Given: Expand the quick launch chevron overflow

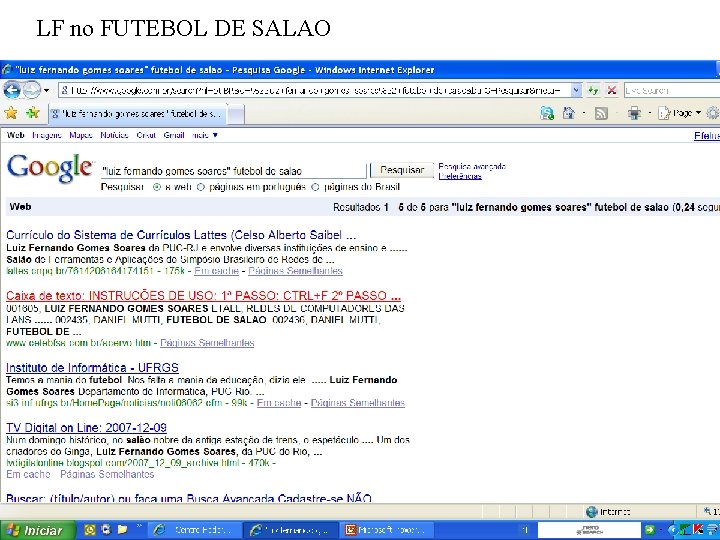Looking at the screenshot, I should tap(139, 527).
